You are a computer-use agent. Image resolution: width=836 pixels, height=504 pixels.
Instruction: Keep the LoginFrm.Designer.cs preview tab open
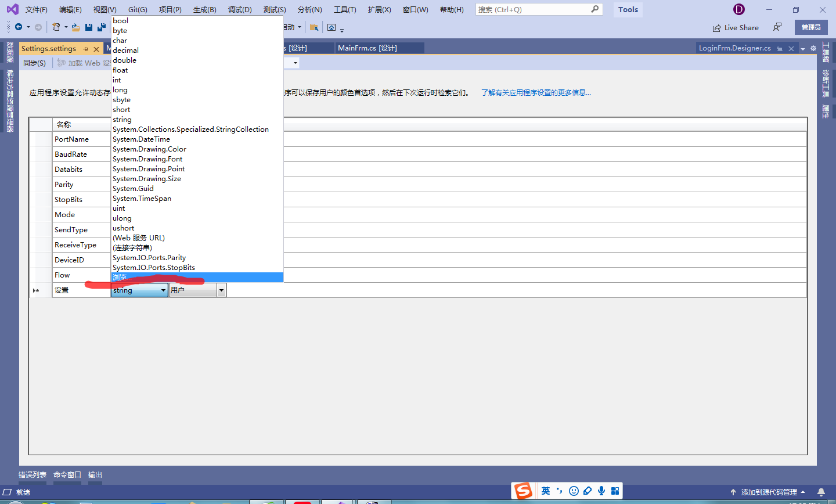point(780,48)
